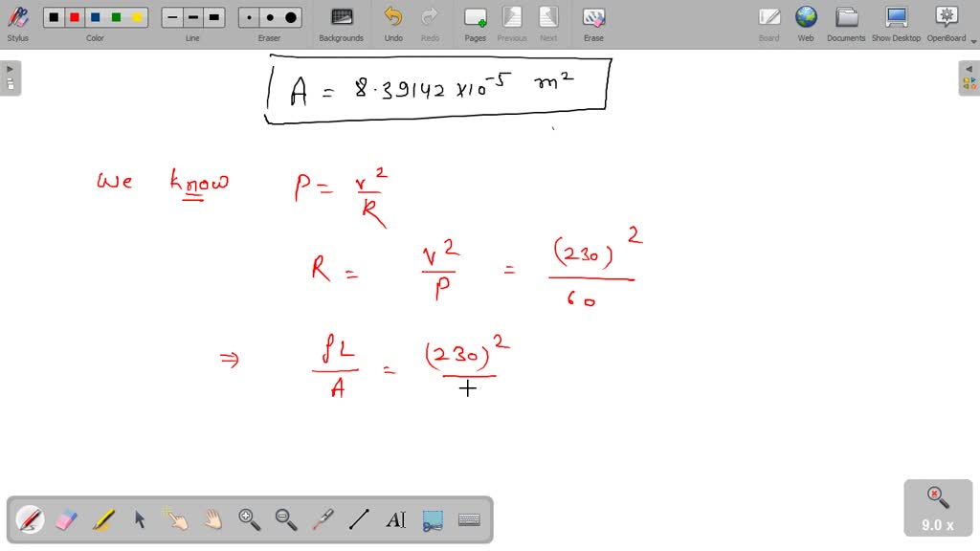The height and width of the screenshot is (551, 980).
Task: Erase the whole page content
Action: 593,24
